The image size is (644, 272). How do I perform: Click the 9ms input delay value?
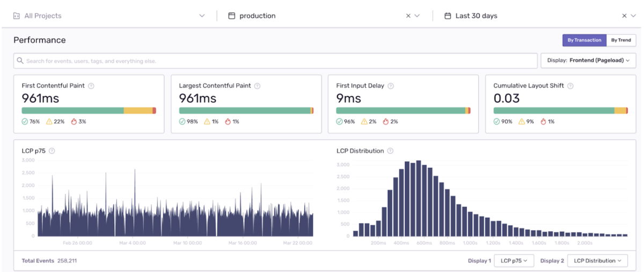click(x=348, y=98)
